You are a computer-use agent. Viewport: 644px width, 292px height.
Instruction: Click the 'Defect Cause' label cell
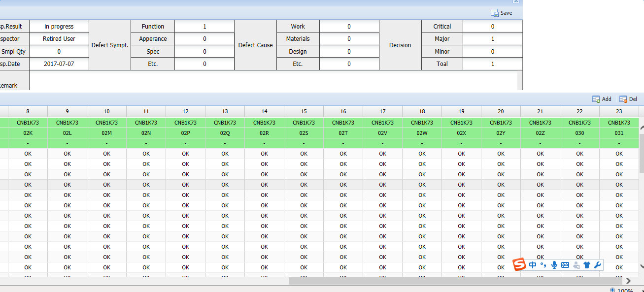coord(255,45)
